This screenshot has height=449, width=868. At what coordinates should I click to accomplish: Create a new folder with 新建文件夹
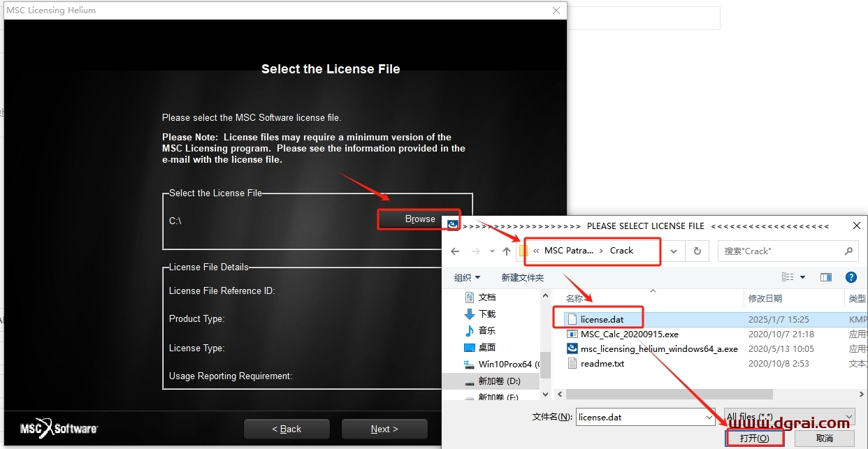(x=522, y=277)
